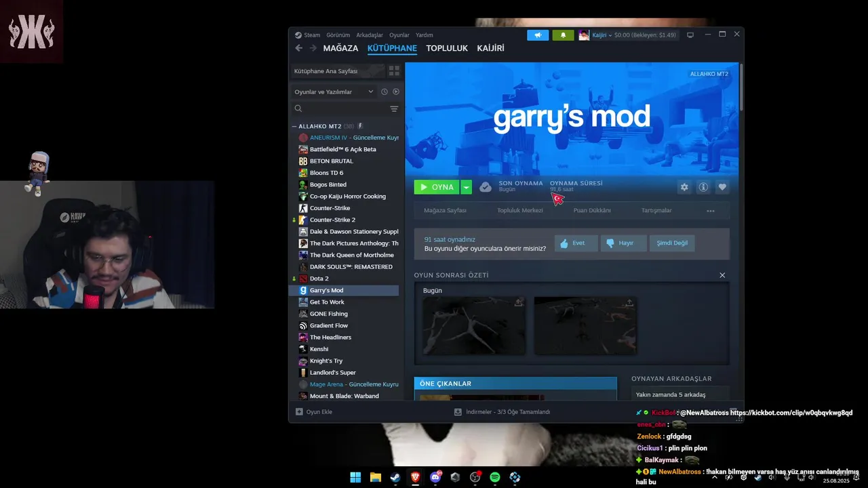Open the first post-game screenshot thumbnail
The height and width of the screenshot is (488, 868).
474,326
